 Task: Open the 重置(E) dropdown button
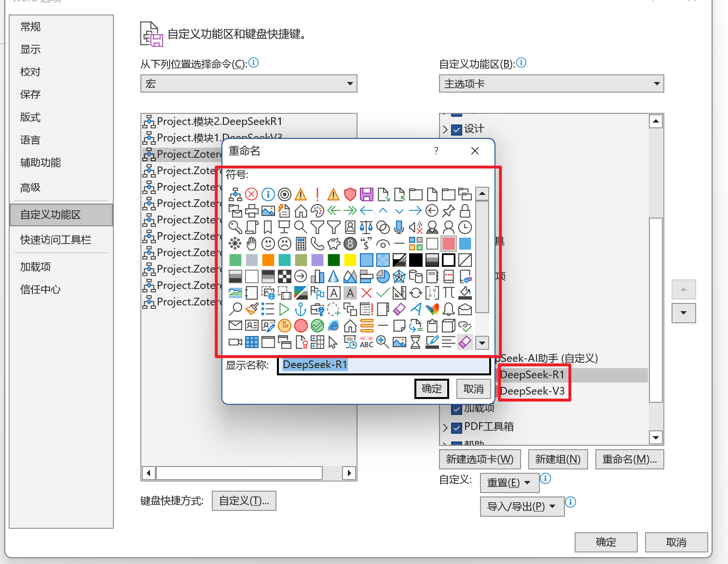pos(509,482)
